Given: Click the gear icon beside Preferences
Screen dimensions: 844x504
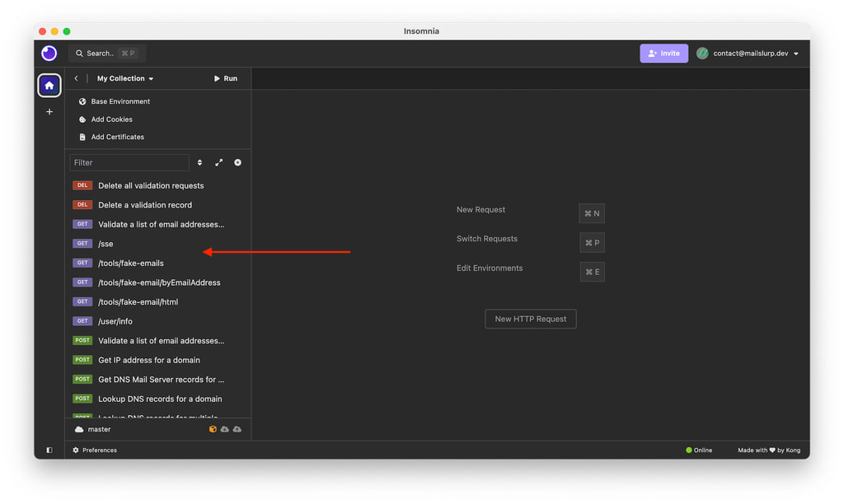Looking at the screenshot, I should pyautogui.click(x=76, y=450).
